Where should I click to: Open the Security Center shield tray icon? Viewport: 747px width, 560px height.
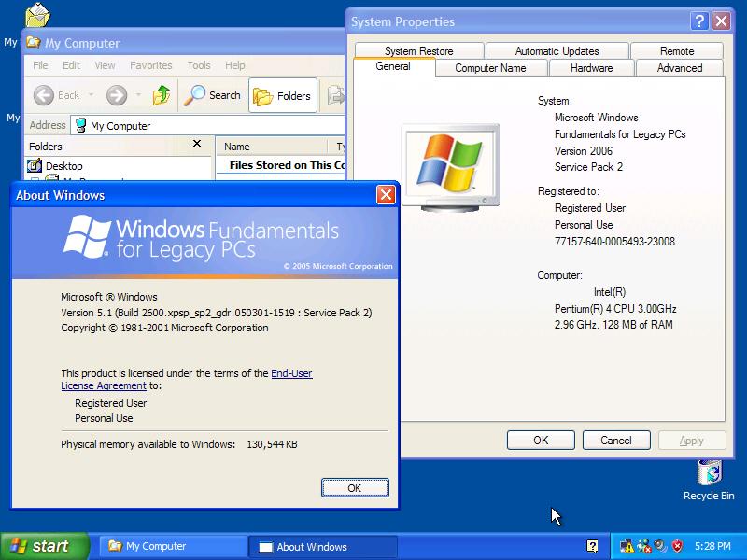point(677,546)
